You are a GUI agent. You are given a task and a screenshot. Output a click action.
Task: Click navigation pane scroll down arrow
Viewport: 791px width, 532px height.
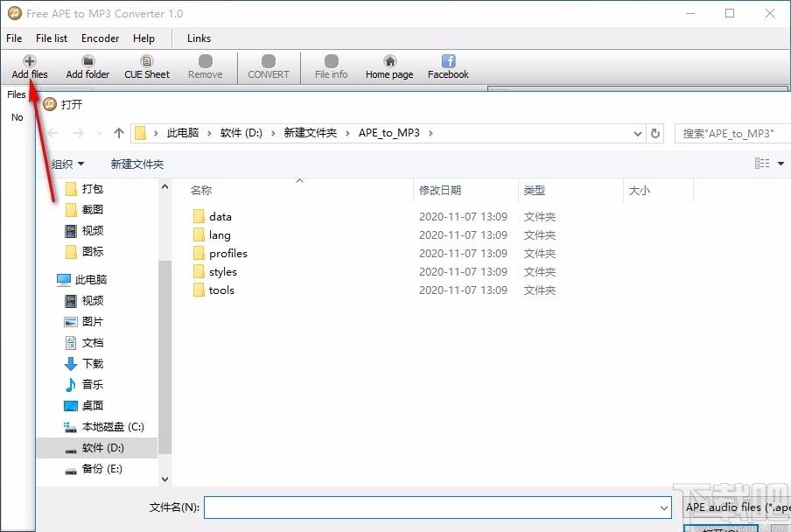coord(165,479)
